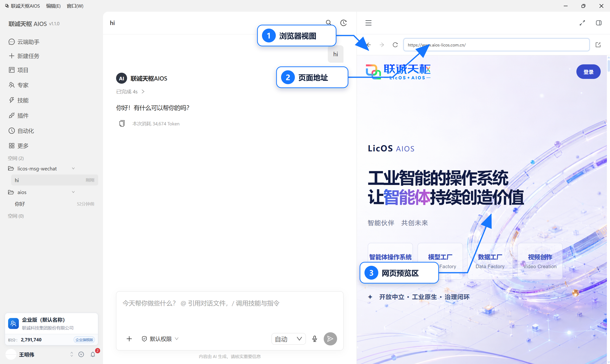
Task: Copy the AI reply message
Action: pyautogui.click(x=122, y=123)
